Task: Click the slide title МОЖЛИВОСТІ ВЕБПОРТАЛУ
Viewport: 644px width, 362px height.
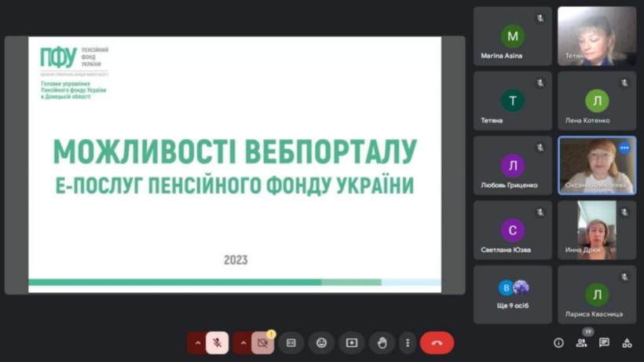Action: pos(235,152)
